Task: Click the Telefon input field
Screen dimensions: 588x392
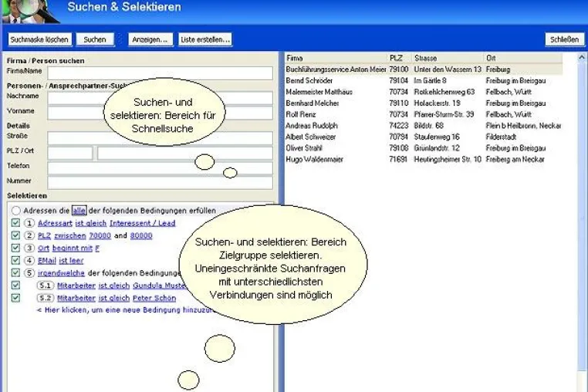Action: pyautogui.click(x=160, y=168)
